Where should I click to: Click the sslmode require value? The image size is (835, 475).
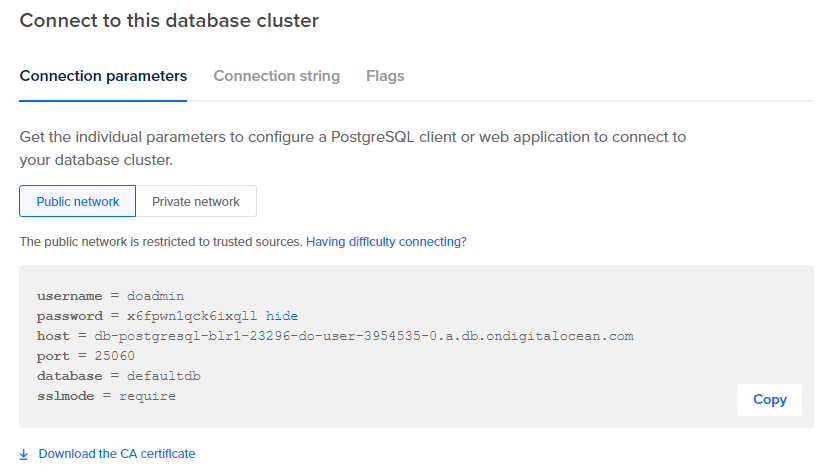(x=147, y=396)
